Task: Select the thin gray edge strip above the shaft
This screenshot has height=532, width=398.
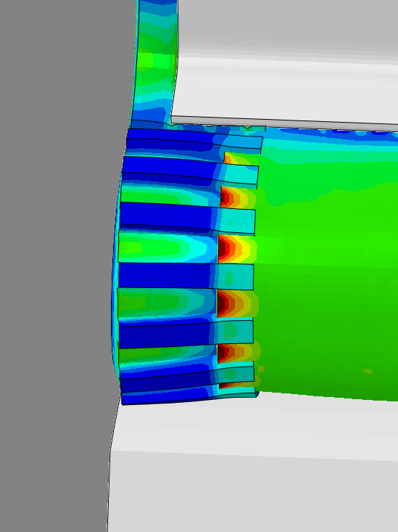Action: 284,123
